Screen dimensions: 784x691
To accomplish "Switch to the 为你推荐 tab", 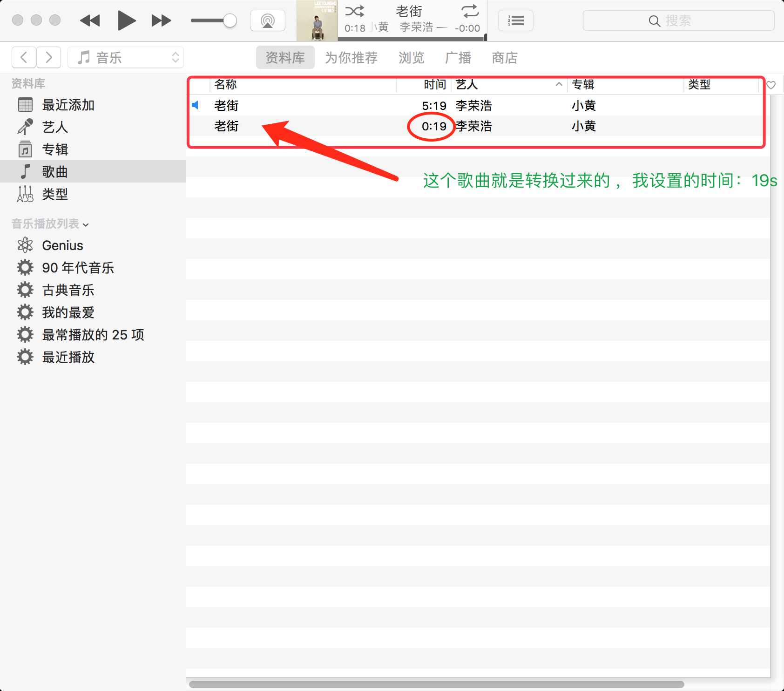I will [x=351, y=57].
